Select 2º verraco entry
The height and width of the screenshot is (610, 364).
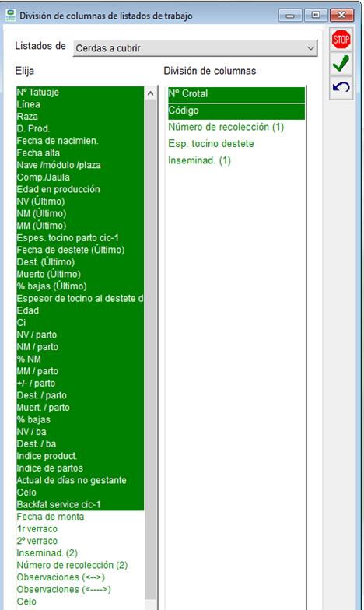tap(80, 541)
